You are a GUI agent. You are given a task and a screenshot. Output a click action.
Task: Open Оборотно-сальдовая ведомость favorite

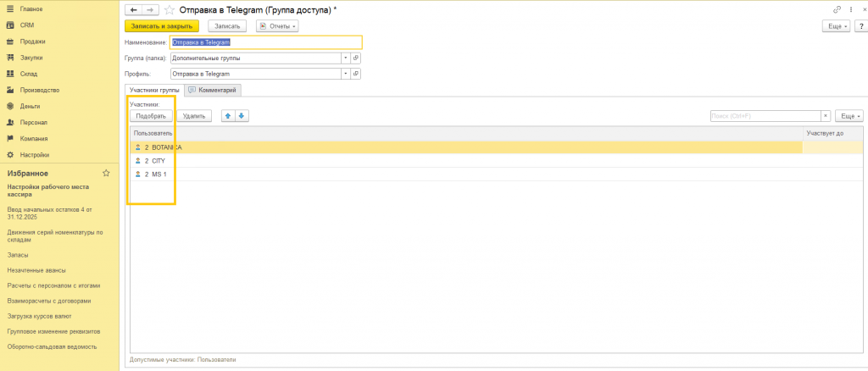tap(52, 346)
